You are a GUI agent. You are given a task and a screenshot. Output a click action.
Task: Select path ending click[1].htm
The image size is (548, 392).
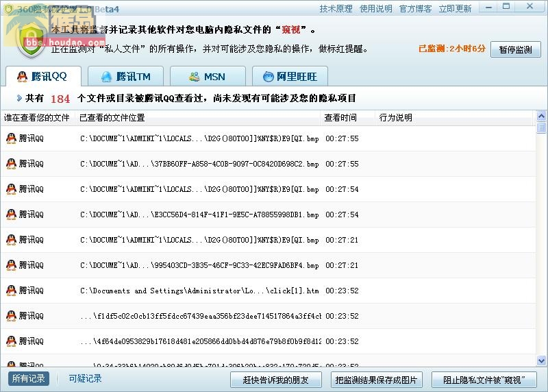pyautogui.click(x=199, y=291)
